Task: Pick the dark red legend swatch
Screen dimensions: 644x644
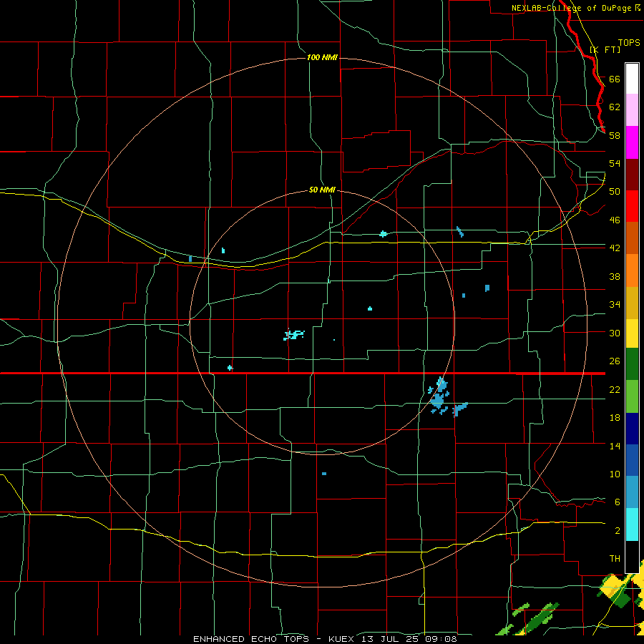Action: coord(632,174)
